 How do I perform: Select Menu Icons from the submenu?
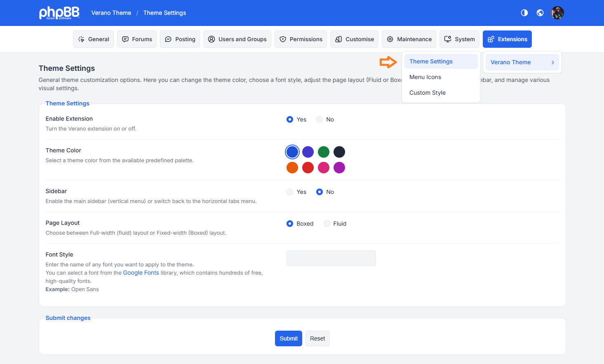pos(425,77)
